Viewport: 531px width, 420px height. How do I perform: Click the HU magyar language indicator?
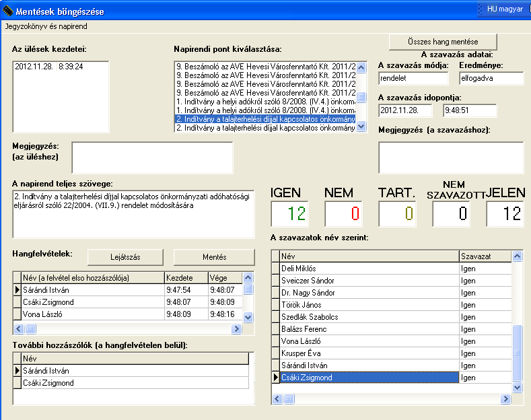click(505, 9)
